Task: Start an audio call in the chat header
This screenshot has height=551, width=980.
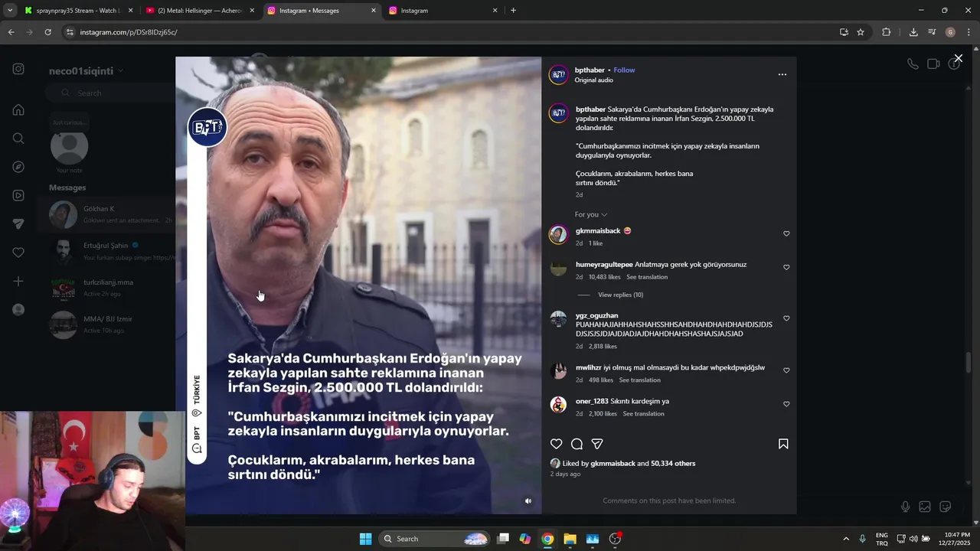Action: [x=913, y=64]
